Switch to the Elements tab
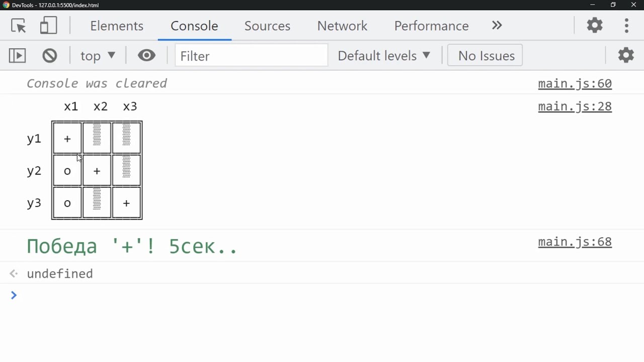644x362 pixels. tap(117, 26)
